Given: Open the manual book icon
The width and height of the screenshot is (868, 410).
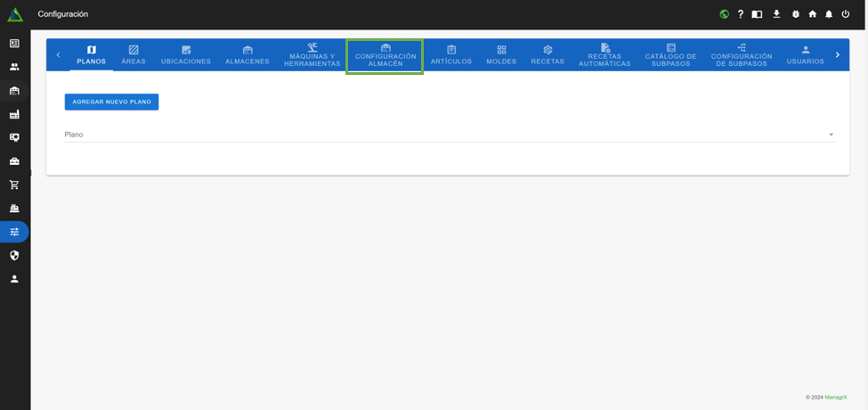Looking at the screenshot, I should click(757, 14).
